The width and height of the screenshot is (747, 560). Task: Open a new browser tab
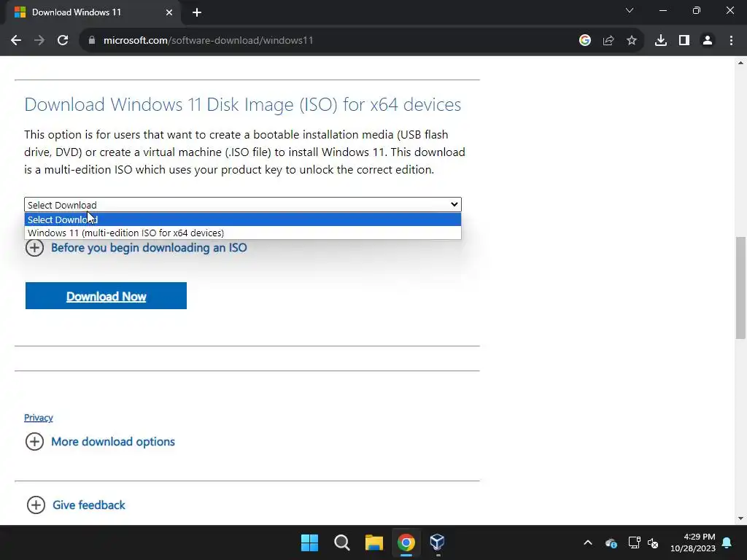click(x=197, y=12)
